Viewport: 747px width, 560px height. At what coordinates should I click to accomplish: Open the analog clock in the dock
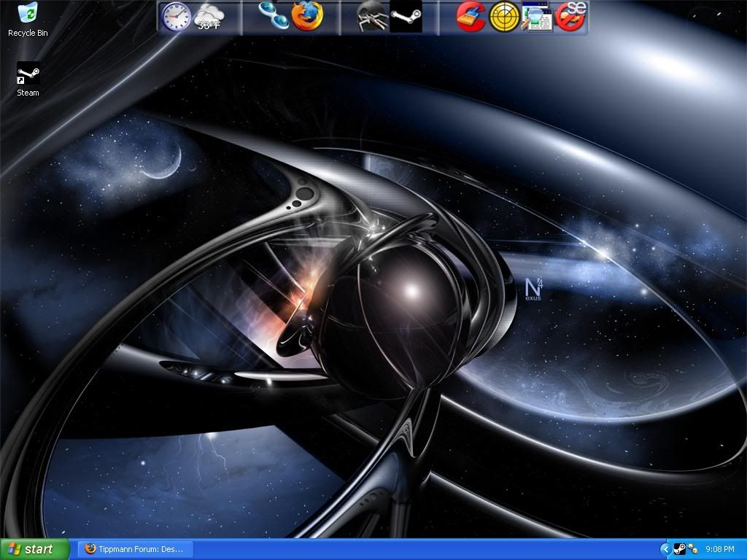coord(176,16)
